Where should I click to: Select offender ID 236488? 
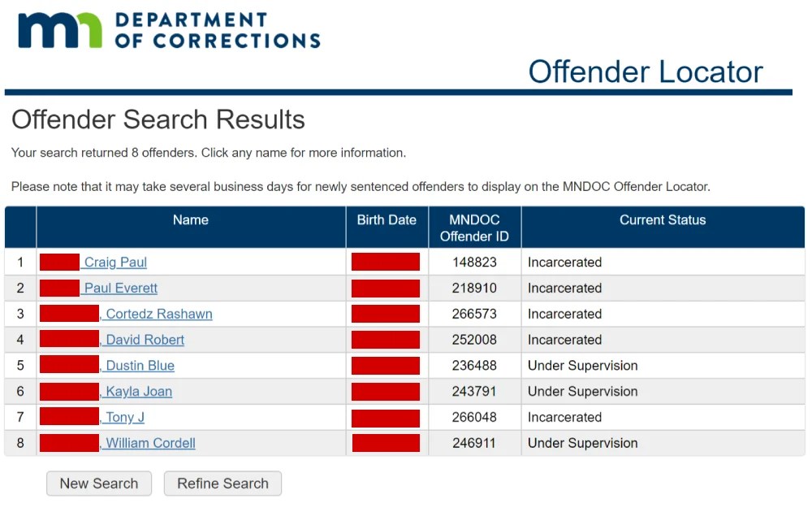[x=474, y=366]
